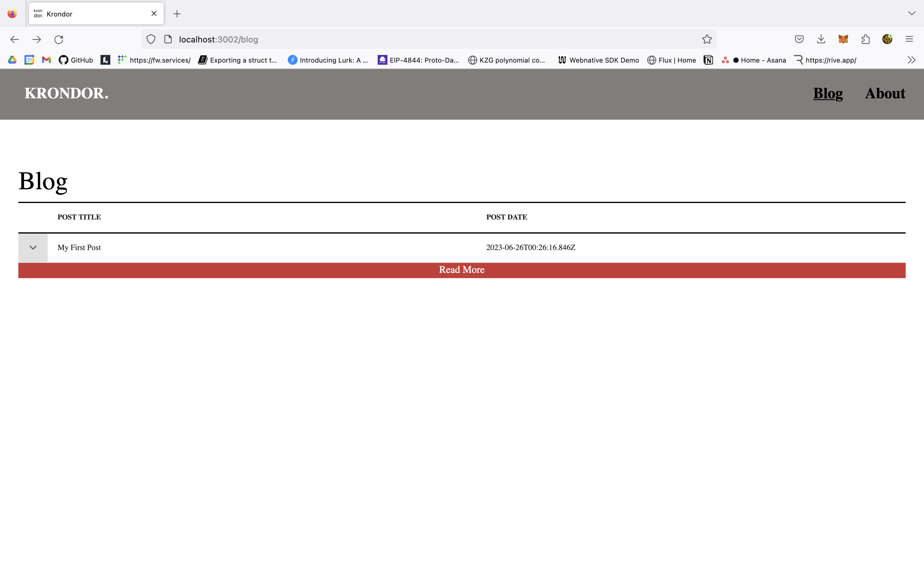This screenshot has width=924, height=577.
Task: Expand the My First Post row
Action: [x=33, y=248]
